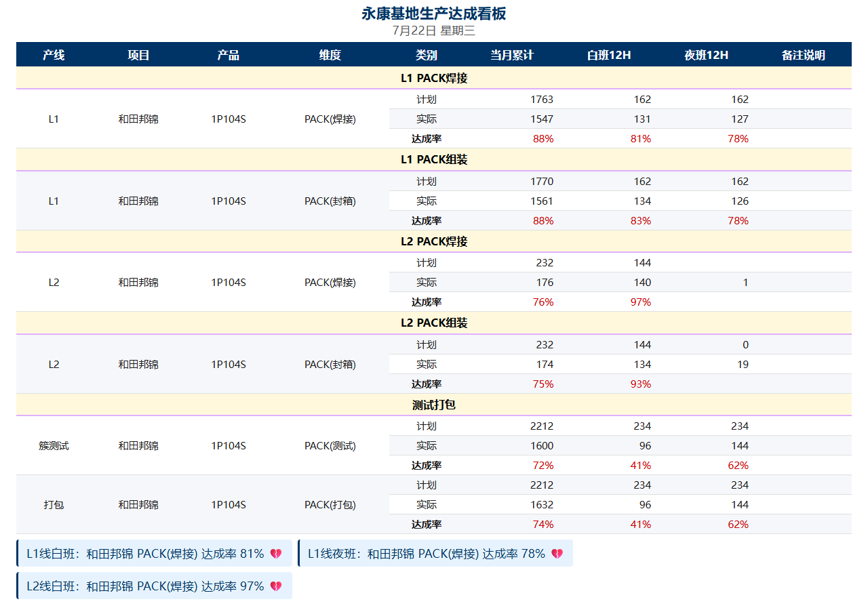
Task: Click the 白班12H column header
Action: tap(609, 55)
